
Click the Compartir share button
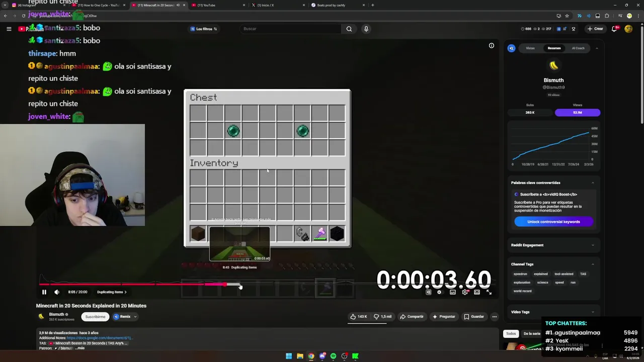tap(412, 317)
